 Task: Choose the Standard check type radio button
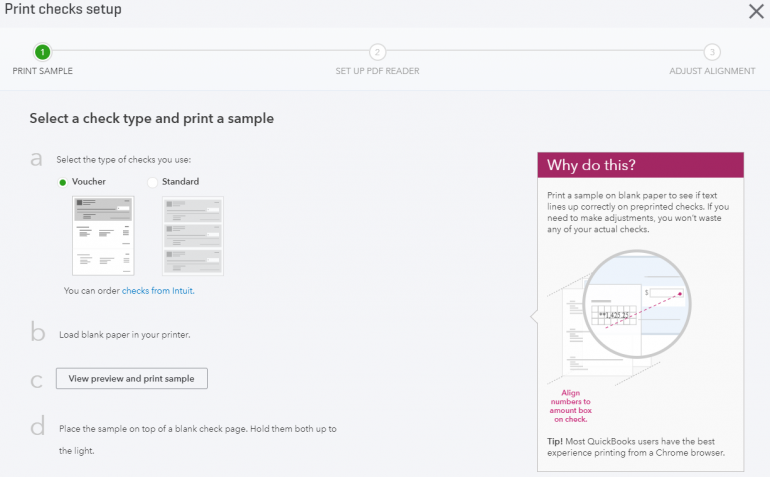tap(153, 182)
